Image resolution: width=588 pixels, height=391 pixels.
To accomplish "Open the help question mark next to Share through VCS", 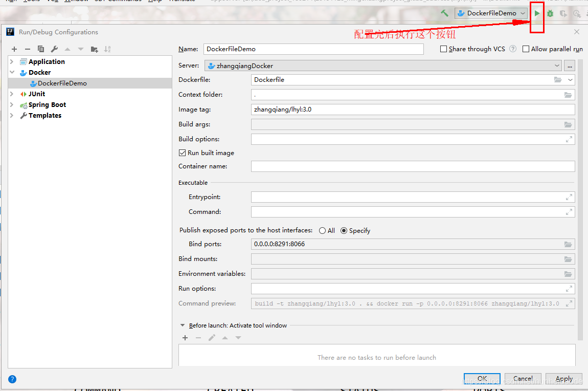I will (513, 49).
